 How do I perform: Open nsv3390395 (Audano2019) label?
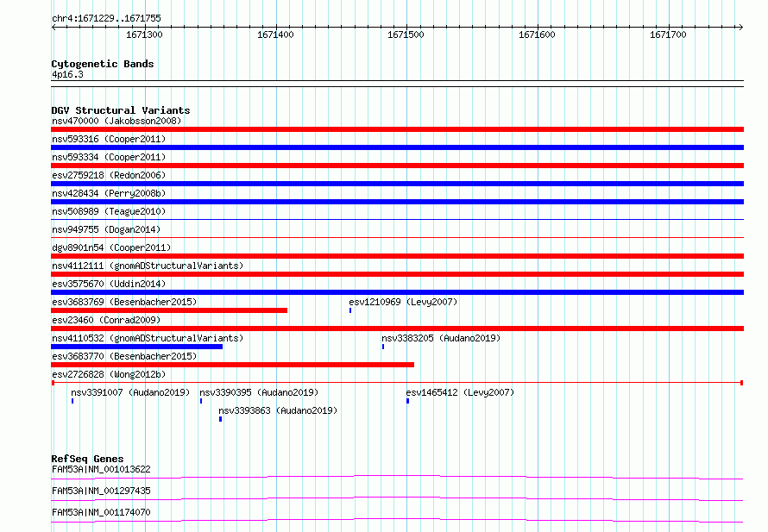tap(259, 392)
